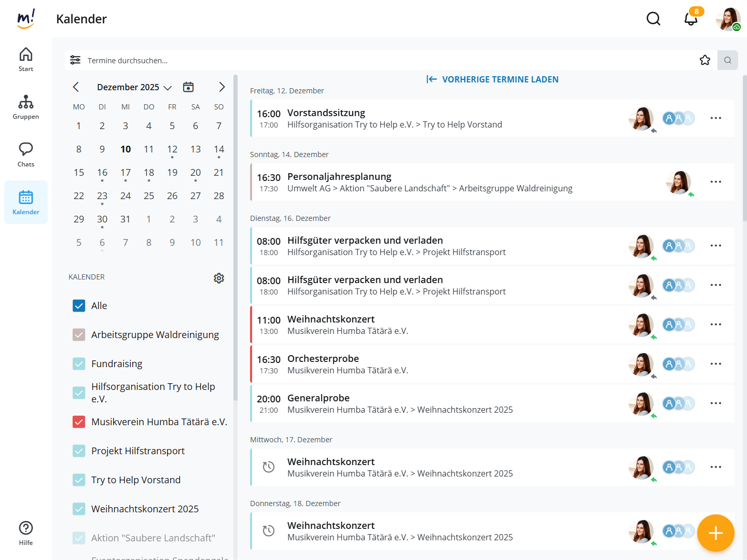This screenshot has height=560, width=747.
Task: Open calendar settings gear icon
Action: coord(219,278)
